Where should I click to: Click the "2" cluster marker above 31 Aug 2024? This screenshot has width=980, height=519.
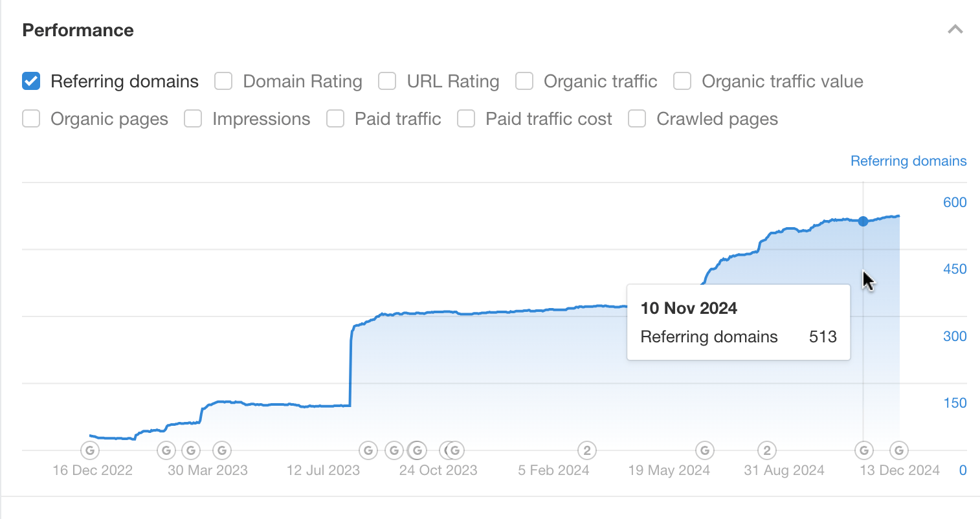pos(766,450)
